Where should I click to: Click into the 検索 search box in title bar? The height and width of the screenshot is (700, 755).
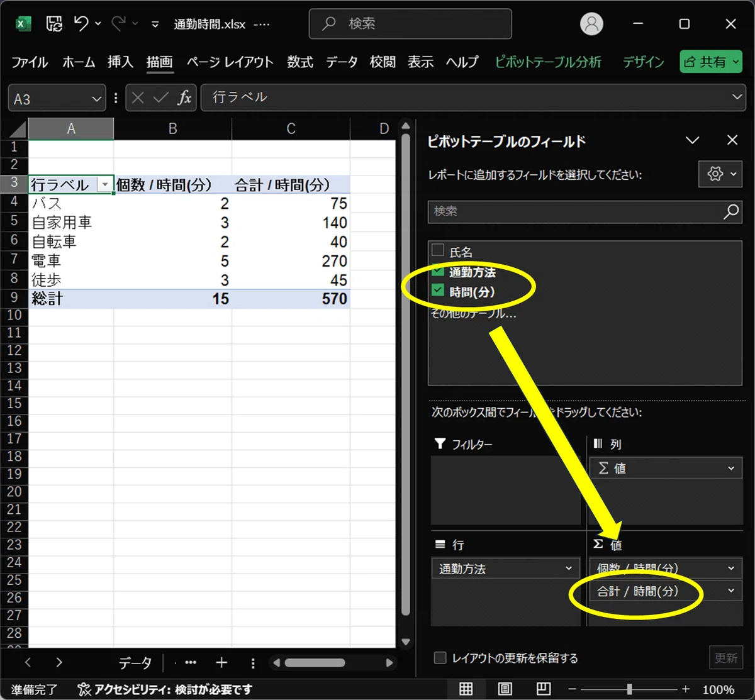click(x=410, y=24)
